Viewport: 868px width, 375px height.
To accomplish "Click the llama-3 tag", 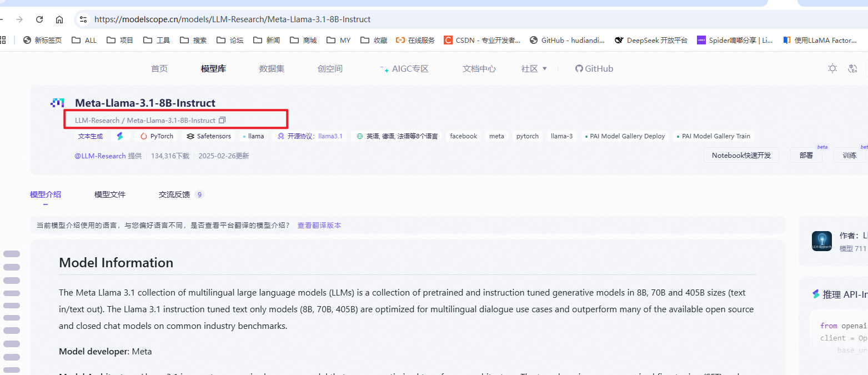I will (x=561, y=136).
